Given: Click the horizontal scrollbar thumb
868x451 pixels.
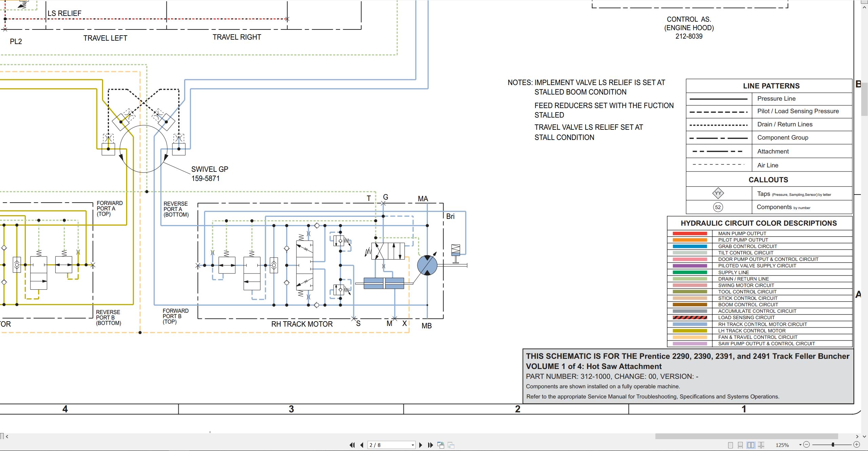Looking at the screenshot, I should coord(746,436).
